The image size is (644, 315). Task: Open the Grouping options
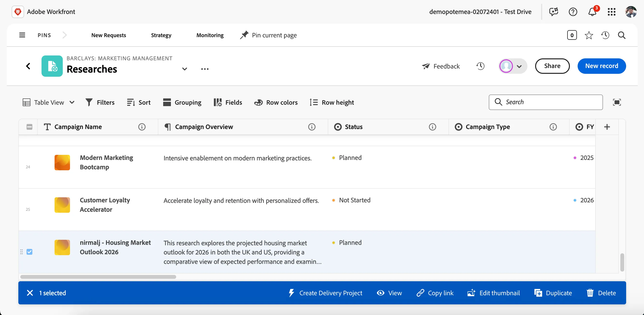click(182, 103)
